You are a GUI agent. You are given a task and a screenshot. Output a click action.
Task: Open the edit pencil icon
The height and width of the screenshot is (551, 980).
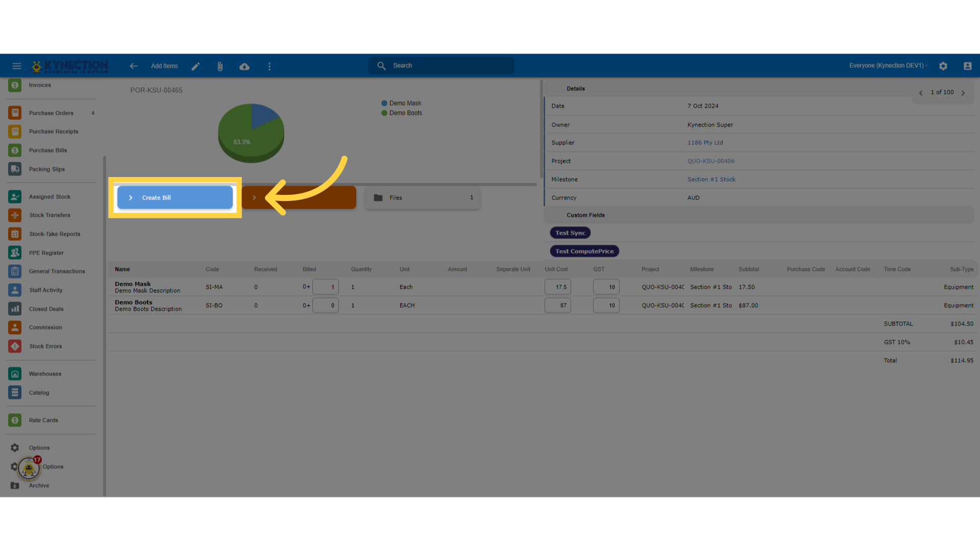[195, 66]
